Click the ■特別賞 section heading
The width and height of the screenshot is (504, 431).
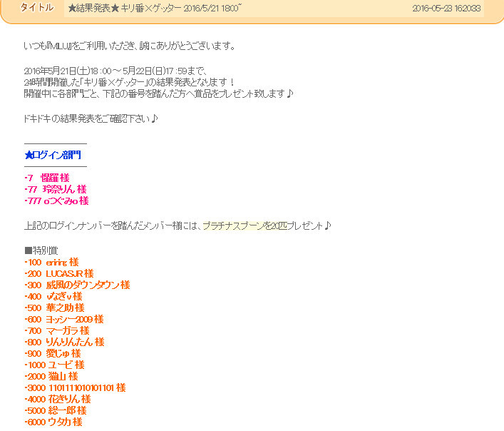41,250
